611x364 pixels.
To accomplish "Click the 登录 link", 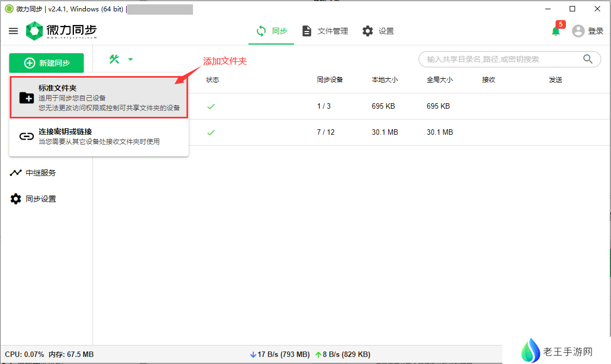I will (x=596, y=31).
